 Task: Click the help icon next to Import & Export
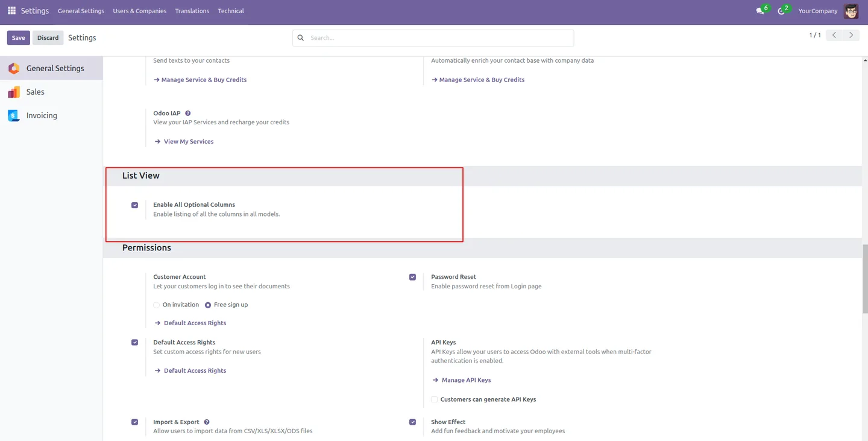pos(207,422)
